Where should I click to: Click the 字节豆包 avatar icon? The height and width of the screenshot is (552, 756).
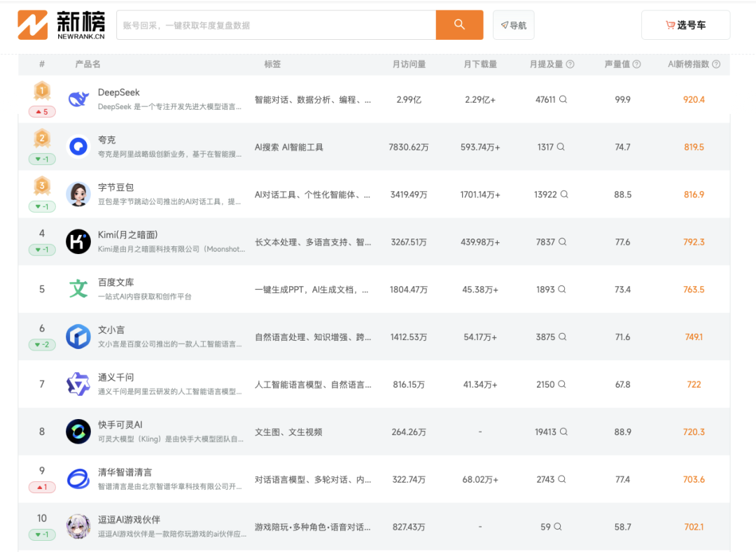click(x=78, y=194)
